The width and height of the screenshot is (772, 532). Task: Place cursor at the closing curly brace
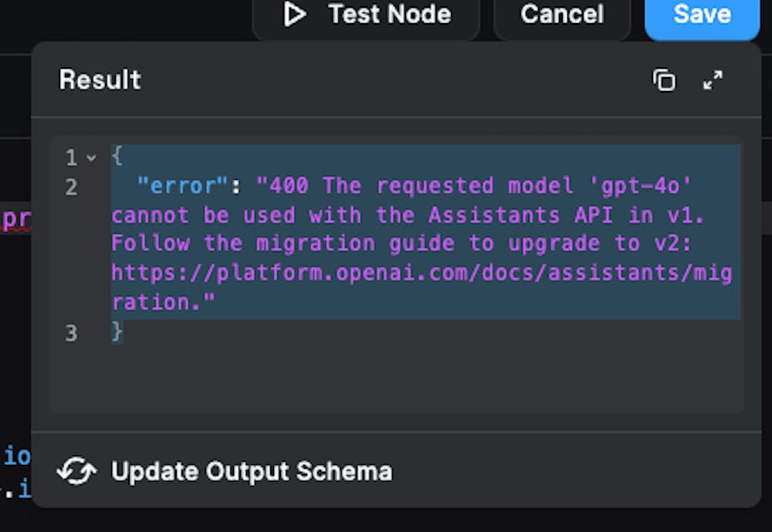coord(117,332)
